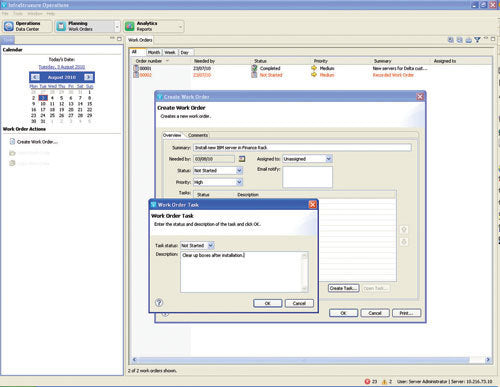Click the move task up arrow icon
The height and width of the screenshot is (387, 500).
tap(404, 230)
